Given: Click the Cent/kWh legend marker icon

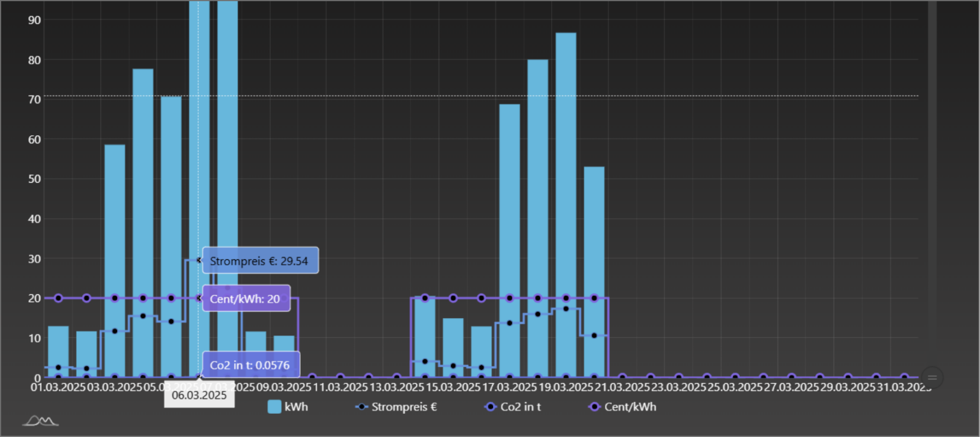Looking at the screenshot, I should [x=594, y=406].
